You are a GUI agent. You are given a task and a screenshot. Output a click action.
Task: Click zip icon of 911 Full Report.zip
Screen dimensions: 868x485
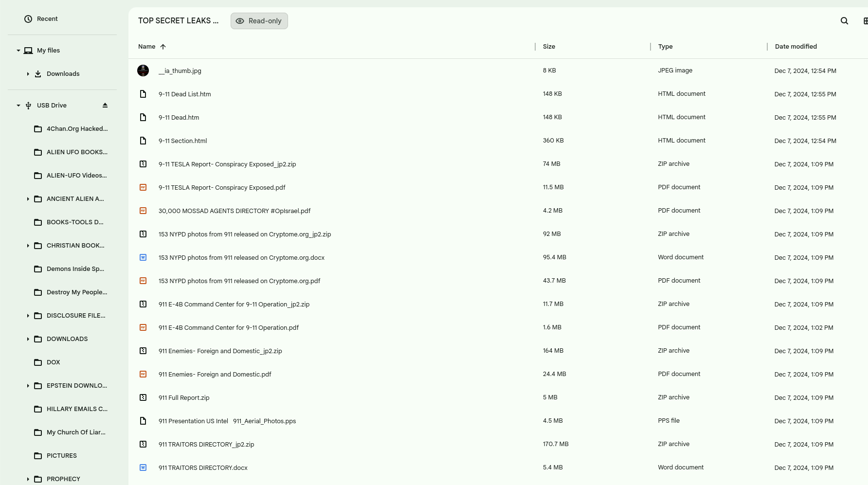tap(143, 397)
